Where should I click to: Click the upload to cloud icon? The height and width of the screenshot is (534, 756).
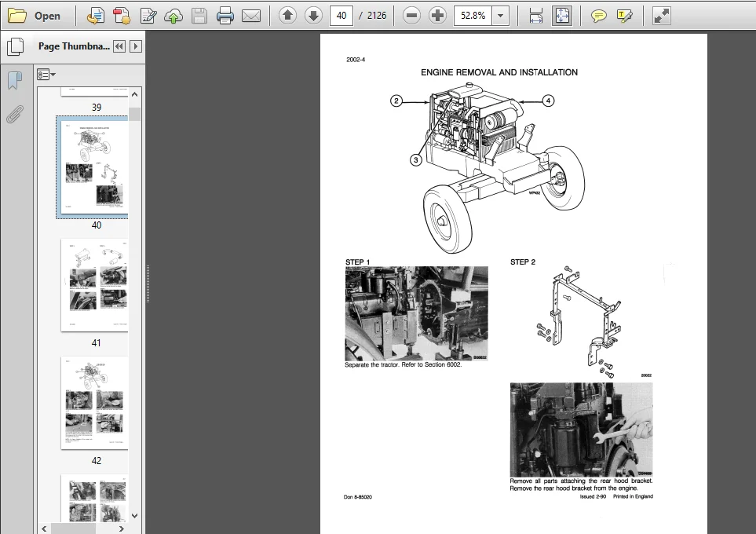click(173, 16)
